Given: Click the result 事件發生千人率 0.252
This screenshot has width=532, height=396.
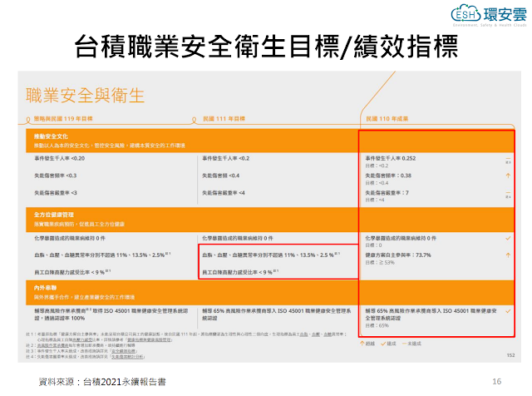Looking at the screenshot, I should (390, 158).
